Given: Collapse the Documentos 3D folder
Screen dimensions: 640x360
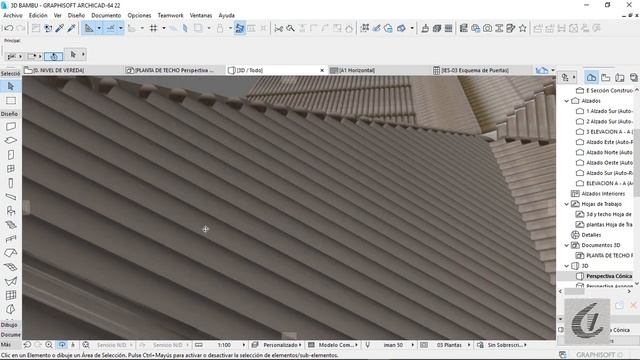Looking at the screenshot, I should 567,245.
